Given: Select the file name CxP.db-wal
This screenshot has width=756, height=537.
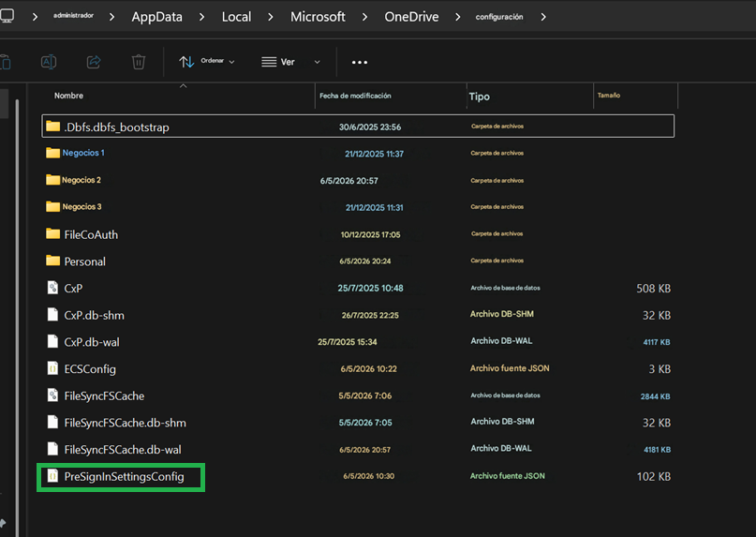Looking at the screenshot, I should pyautogui.click(x=92, y=342).
